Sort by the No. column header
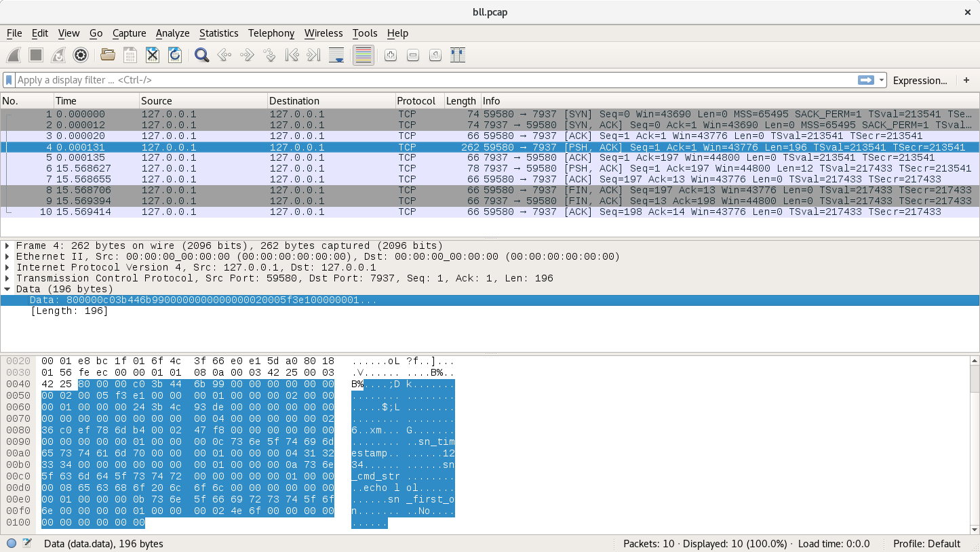 27,100
